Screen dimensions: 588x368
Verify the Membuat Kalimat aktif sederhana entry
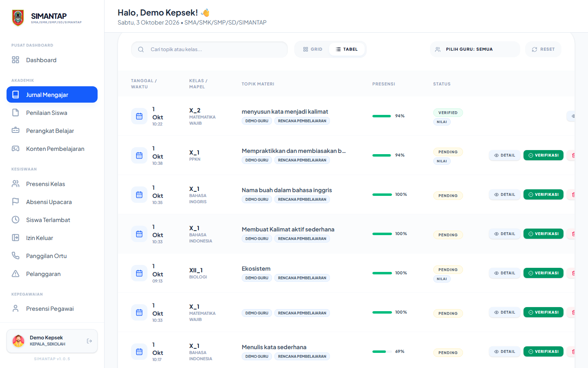click(x=543, y=234)
